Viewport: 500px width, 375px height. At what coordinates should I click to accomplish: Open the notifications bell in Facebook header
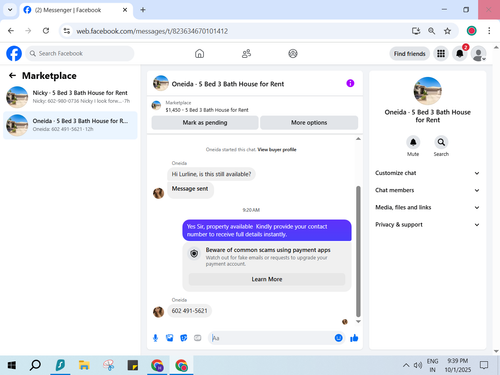[x=460, y=54]
